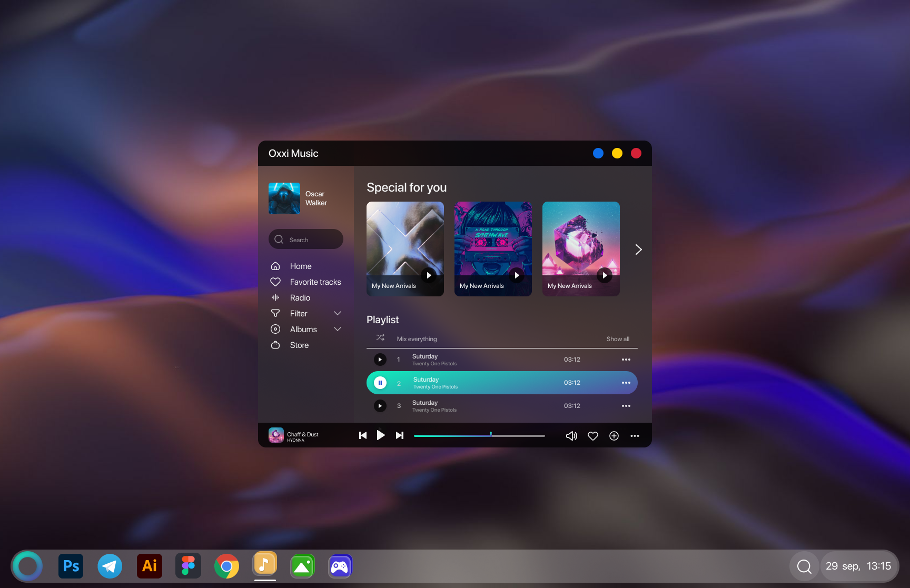Open player bar more options menu
Image resolution: width=910 pixels, height=588 pixels.
[635, 436]
